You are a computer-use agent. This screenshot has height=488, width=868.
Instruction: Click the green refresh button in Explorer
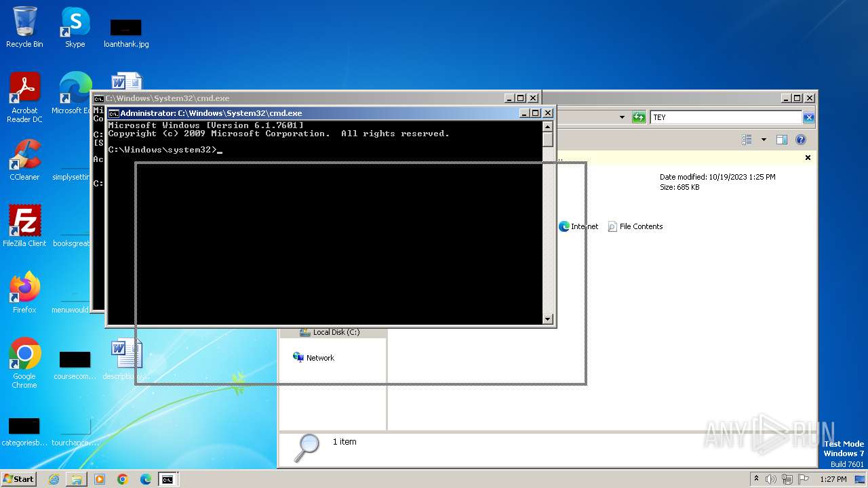639,117
